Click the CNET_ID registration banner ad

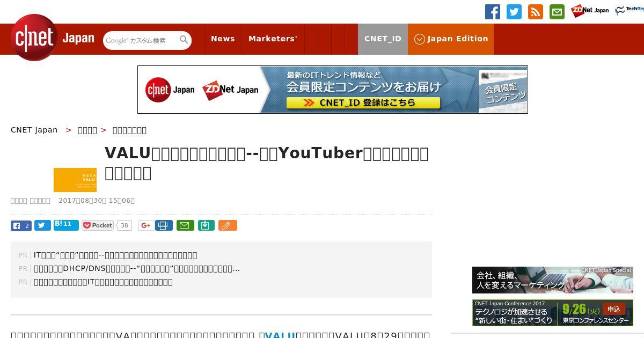point(333,90)
